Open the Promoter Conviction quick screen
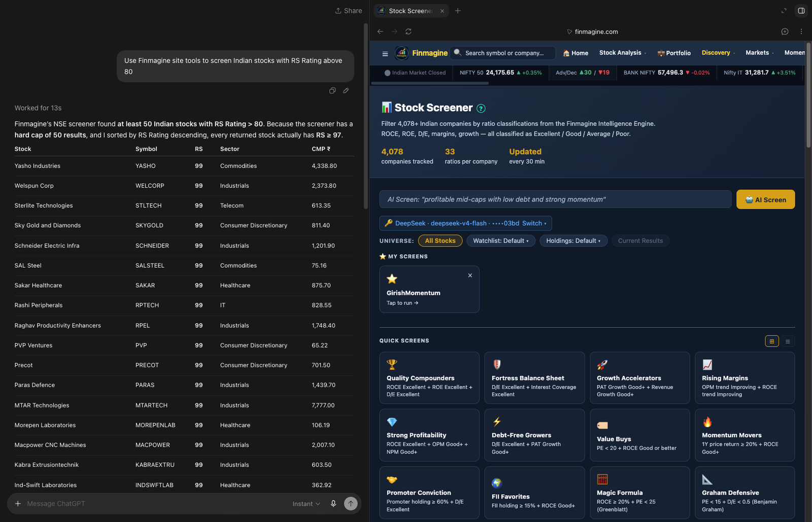 pyautogui.click(x=429, y=493)
